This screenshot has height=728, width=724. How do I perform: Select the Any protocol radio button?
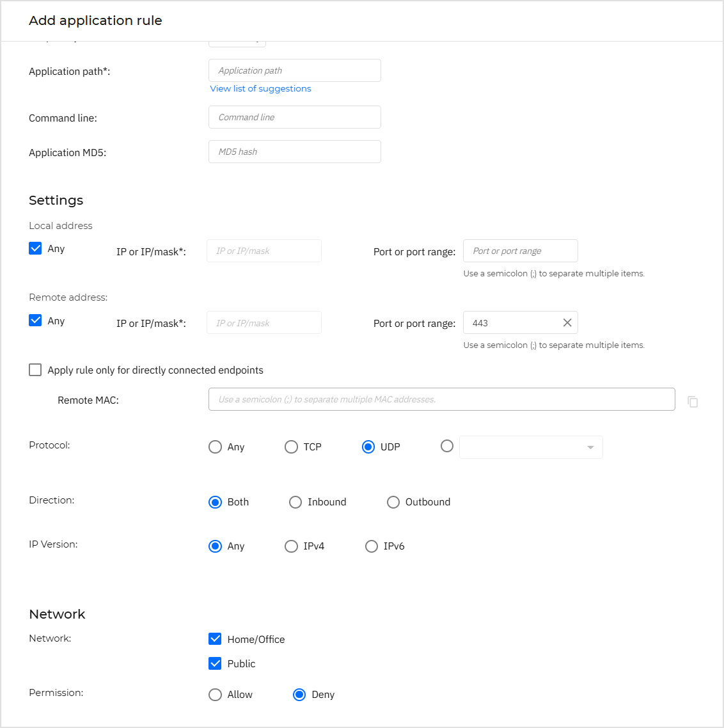click(x=216, y=447)
